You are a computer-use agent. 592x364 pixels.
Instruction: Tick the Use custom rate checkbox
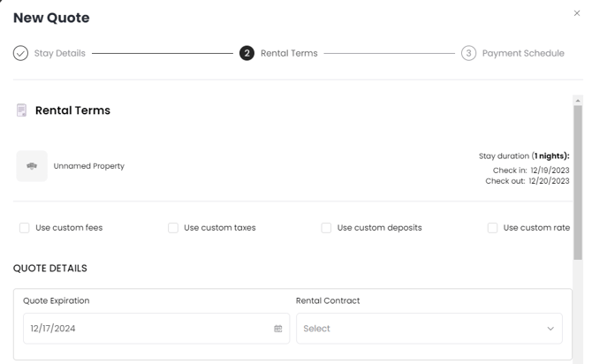492,228
